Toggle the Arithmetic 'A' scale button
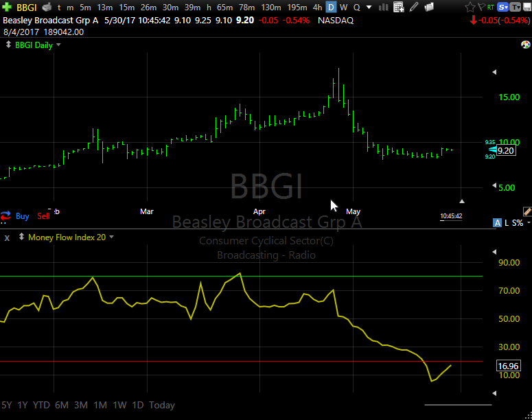 [x=498, y=222]
